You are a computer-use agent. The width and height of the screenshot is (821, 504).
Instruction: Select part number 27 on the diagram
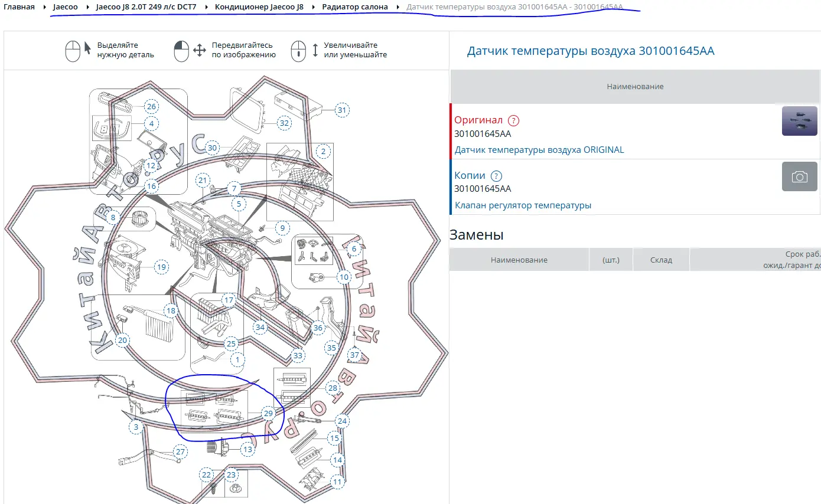pyautogui.click(x=180, y=452)
